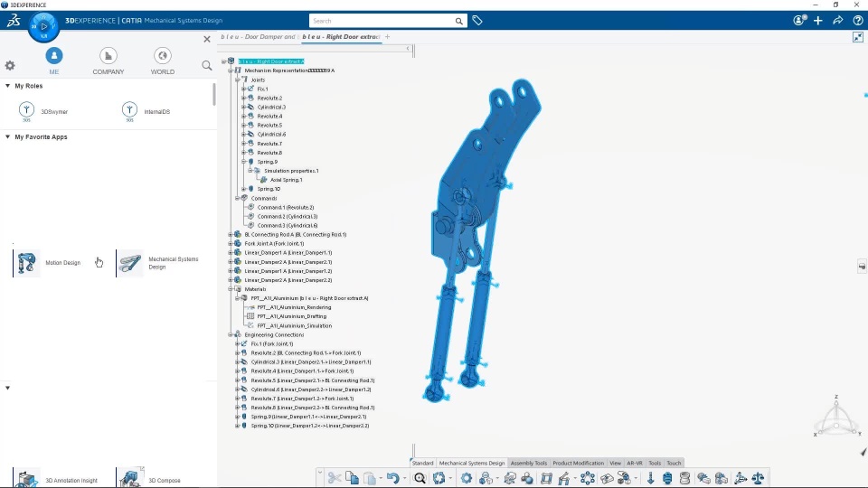The height and width of the screenshot is (488, 868).
Task: Switch to the Standard toolbar tab
Action: 422,463
